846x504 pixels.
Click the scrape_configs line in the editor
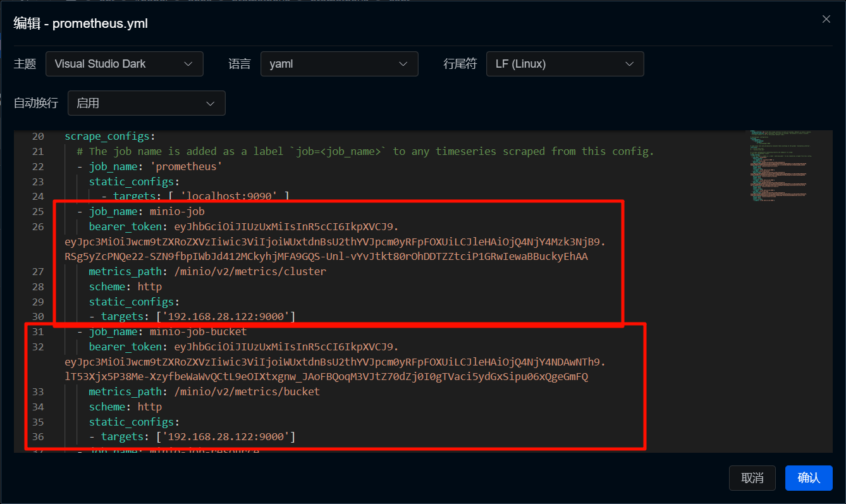[110, 136]
